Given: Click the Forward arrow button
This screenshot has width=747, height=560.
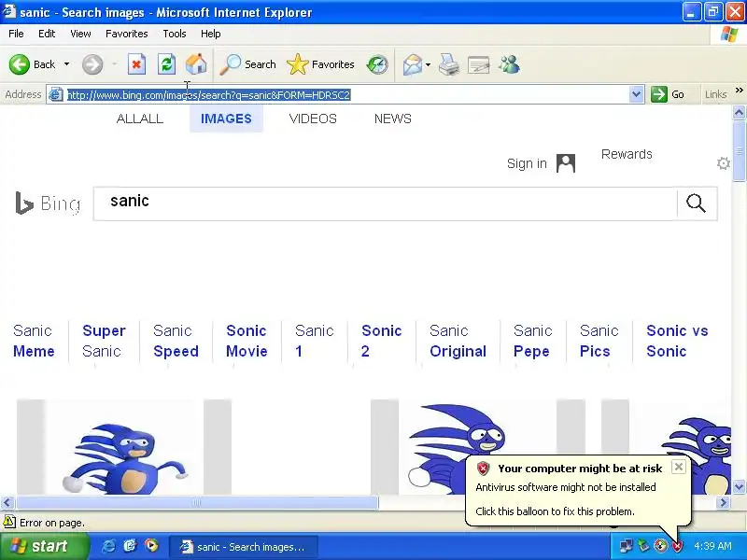Looking at the screenshot, I should point(92,64).
